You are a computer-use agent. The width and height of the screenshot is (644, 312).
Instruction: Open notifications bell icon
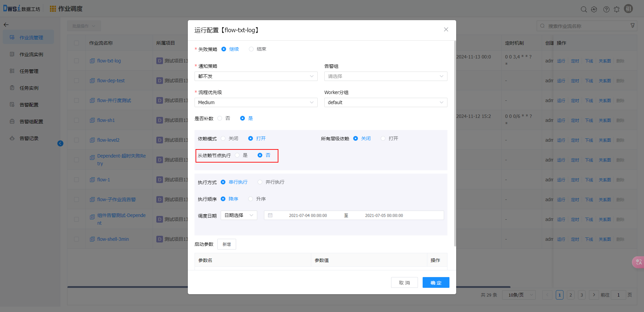[x=616, y=9]
